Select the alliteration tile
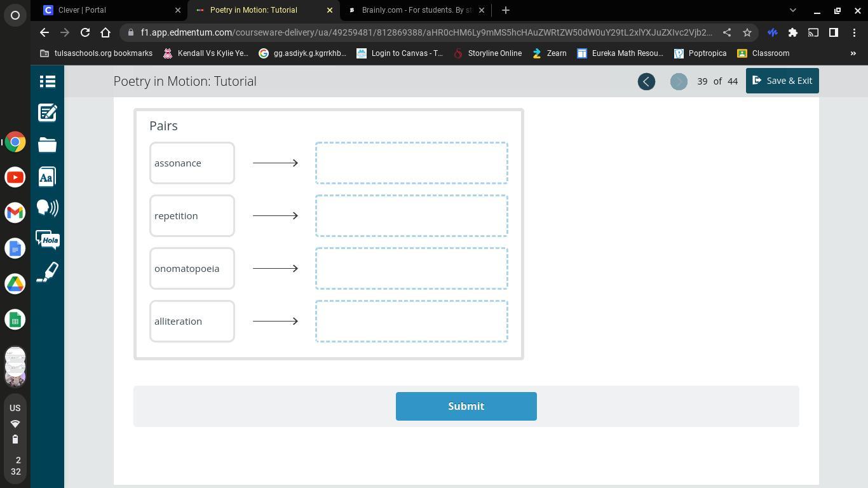This screenshot has height=488, width=868. tap(192, 322)
